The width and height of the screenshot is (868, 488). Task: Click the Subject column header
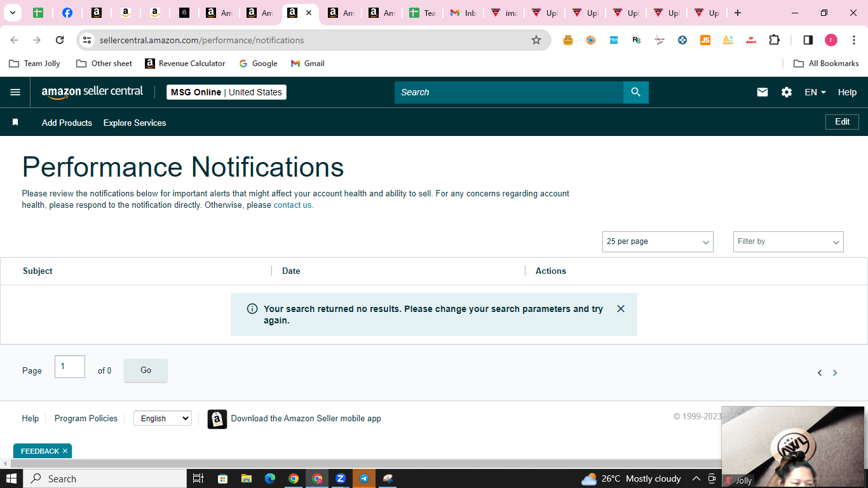pos(37,271)
